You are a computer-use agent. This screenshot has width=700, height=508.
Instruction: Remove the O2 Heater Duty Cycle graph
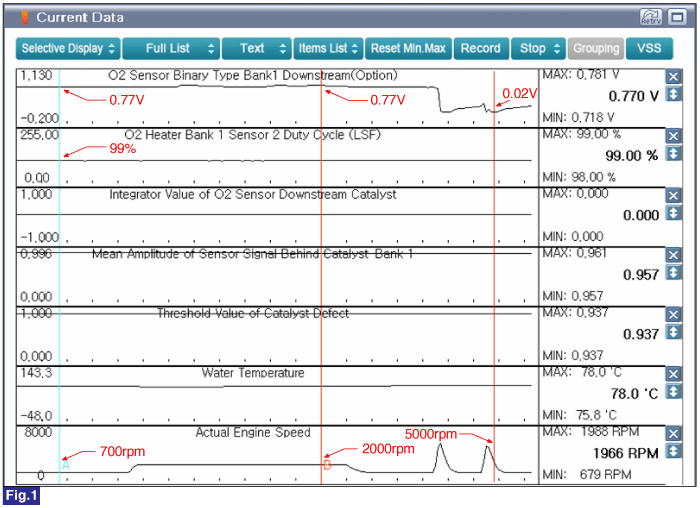tap(673, 136)
